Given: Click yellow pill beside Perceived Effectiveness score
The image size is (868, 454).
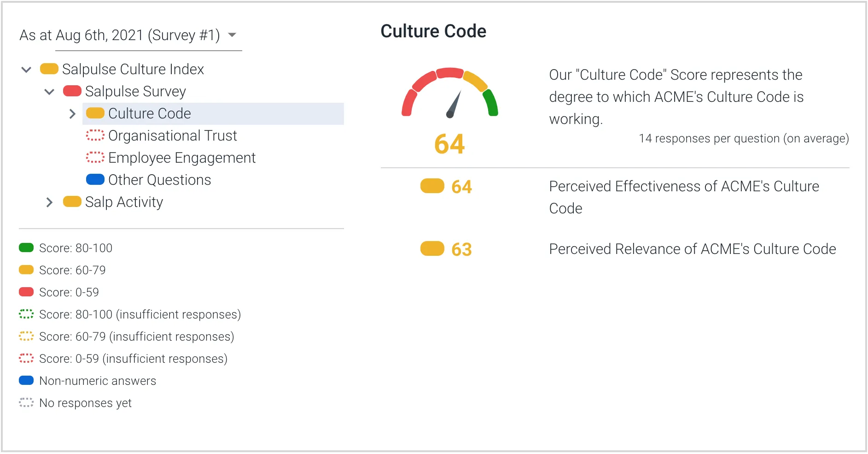Looking at the screenshot, I should [x=432, y=186].
